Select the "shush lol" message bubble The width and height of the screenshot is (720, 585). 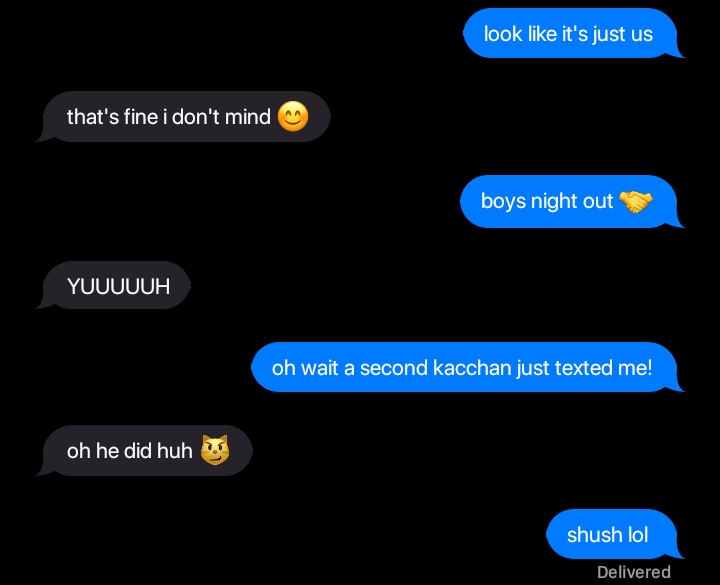(613, 534)
